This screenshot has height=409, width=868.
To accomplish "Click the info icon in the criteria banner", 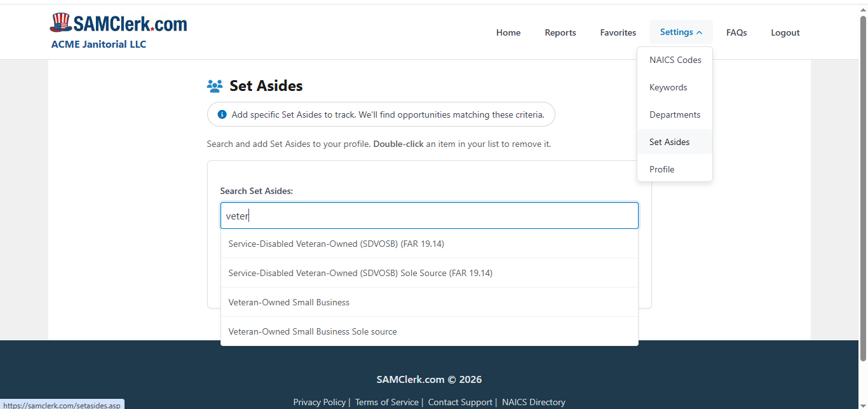I will click(222, 114).
